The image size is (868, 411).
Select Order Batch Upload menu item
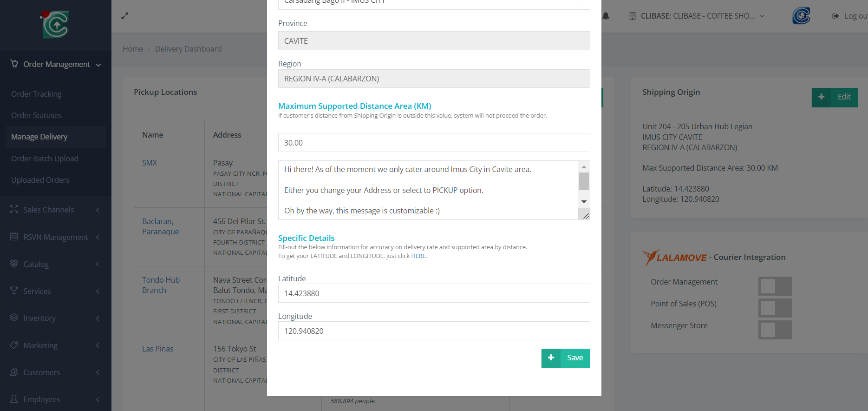pyautogui.click(x=45, y=159)
